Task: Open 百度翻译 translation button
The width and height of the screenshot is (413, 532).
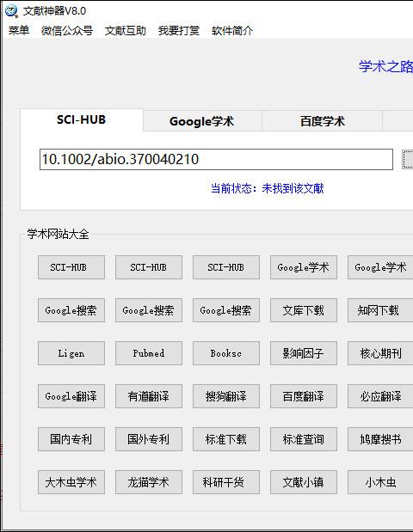Action: tap(304, 396)
